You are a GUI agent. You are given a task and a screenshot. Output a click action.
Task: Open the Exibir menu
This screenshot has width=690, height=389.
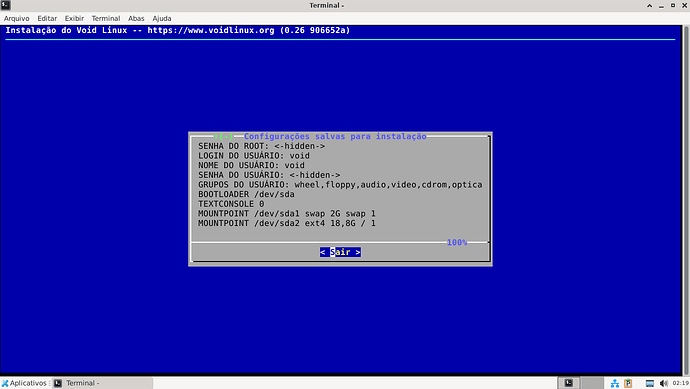[74, 18]
